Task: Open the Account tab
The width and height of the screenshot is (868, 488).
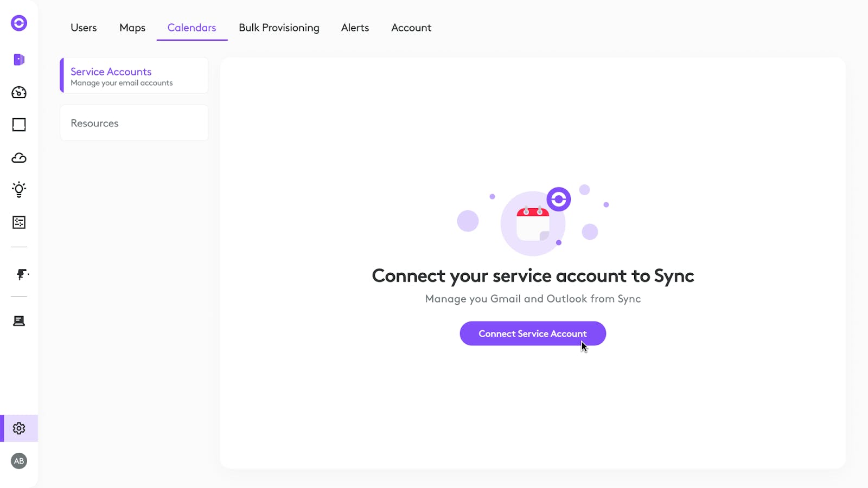Action: tap(411, 28)
